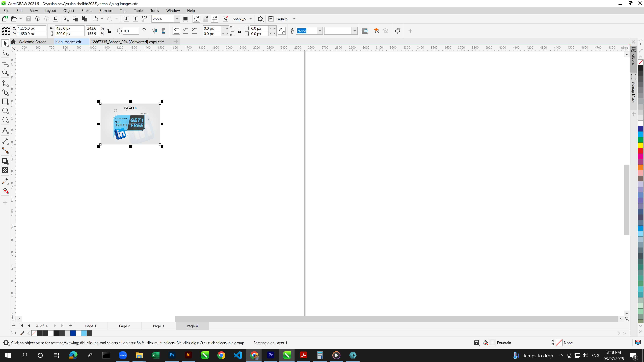The height and width of the screenshot is (362, 644).
Task: Select the Rectangle tool
Action: tap(5, 101)
